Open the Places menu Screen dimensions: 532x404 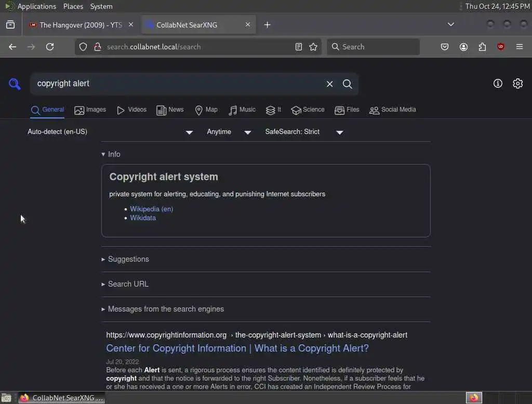[x=73, y=6]
